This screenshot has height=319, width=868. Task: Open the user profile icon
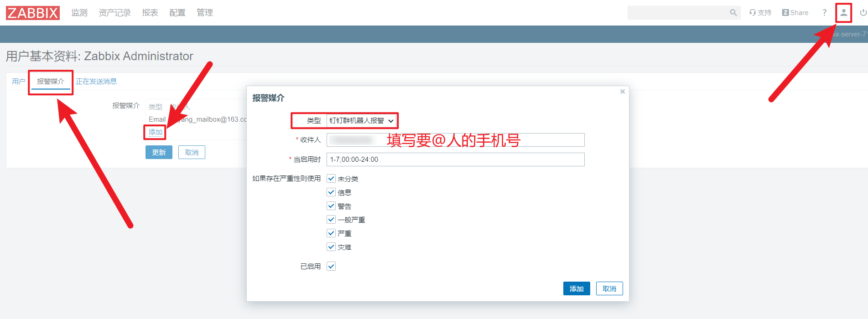tap(844, 13)
